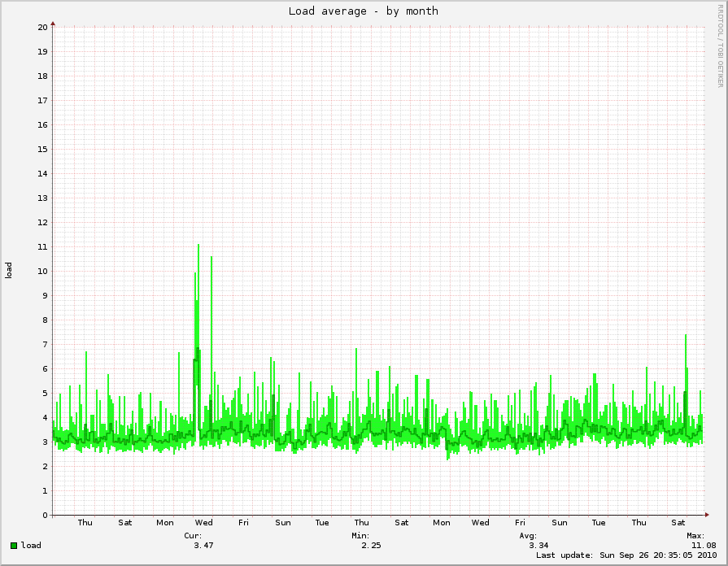Image resolution: width=728 pixels, height=566 pixels.
Task: Click the y-axis tick label 17
Action: (43, 100)
